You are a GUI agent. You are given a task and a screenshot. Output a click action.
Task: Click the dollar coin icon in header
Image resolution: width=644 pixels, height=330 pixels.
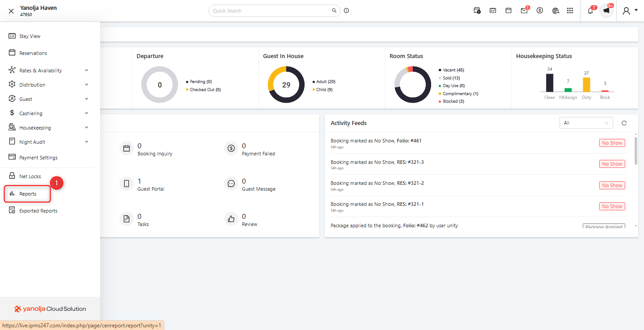tap(540, 11)
